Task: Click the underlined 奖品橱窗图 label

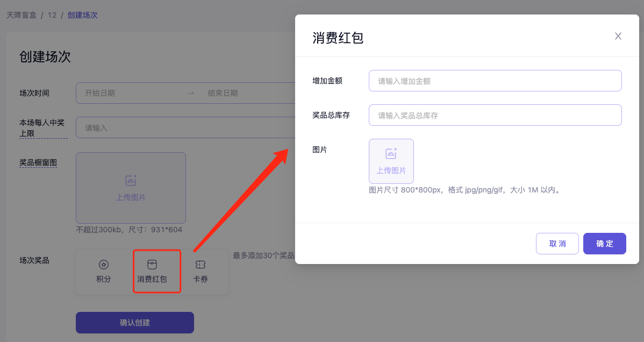Action: point(38,162)
